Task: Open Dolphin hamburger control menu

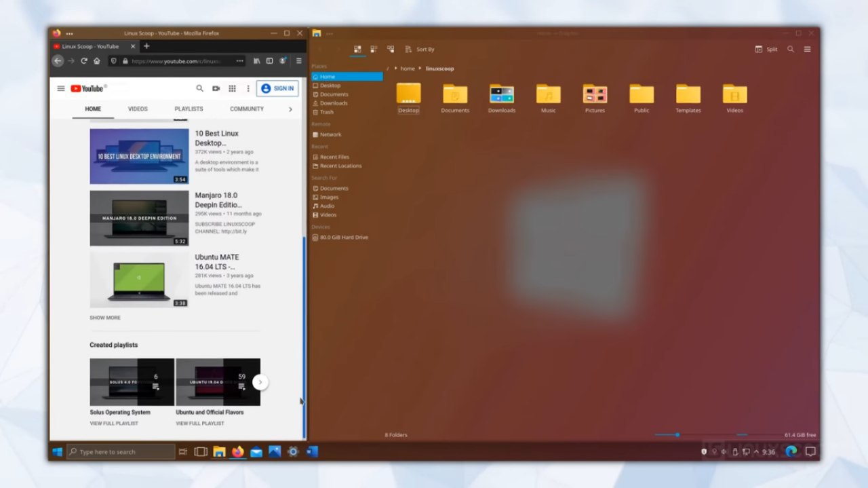Action: click(x=807, y=50)
